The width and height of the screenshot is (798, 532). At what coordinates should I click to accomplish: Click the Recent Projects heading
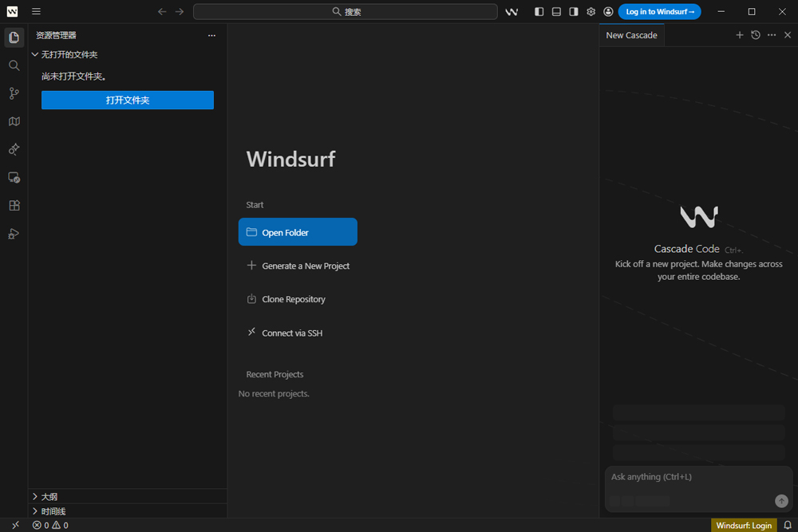(275, 374)
